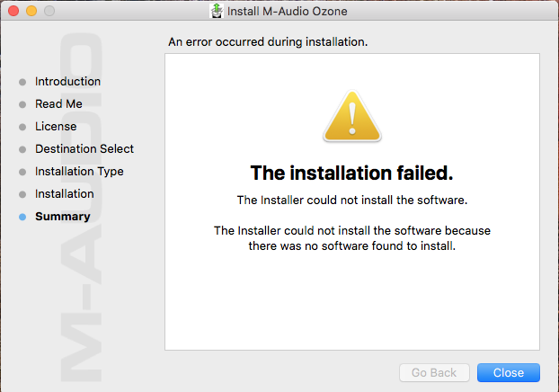Select the Read Me step

point(58,103)
